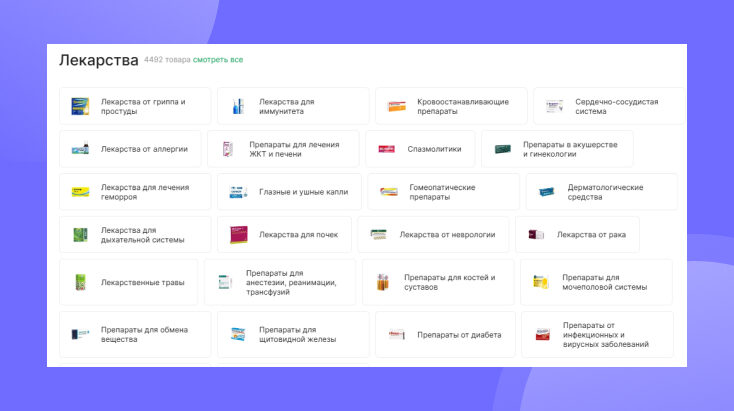Image resolution: width=734 pixels, height=411 pixels.
Task: Click the 'Дерматологические средства' product icon
Action: 547,192
